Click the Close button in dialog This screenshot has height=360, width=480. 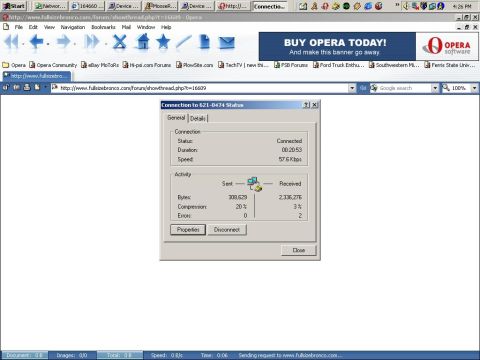298,250
